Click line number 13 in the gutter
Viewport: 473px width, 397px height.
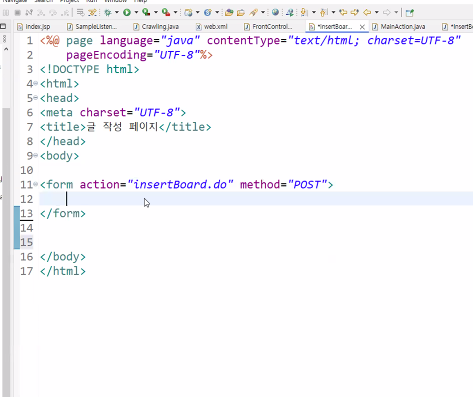point(27,213)
